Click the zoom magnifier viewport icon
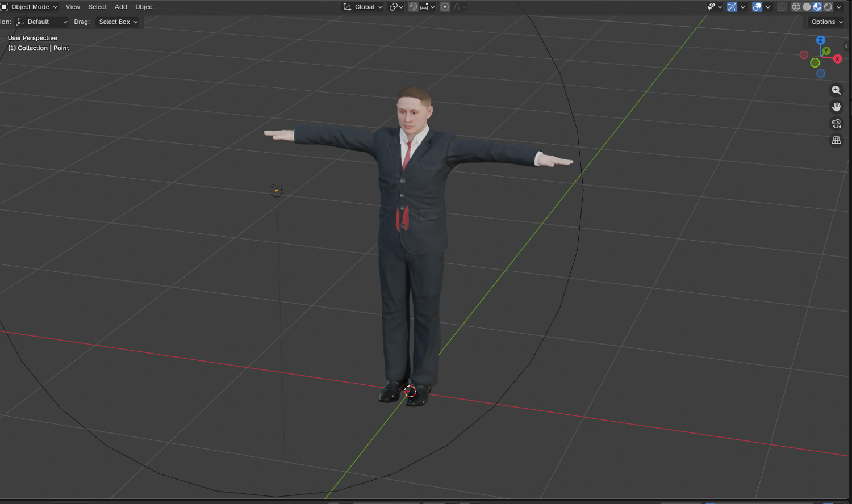852x504 pixels. click(x=836, y=90)
